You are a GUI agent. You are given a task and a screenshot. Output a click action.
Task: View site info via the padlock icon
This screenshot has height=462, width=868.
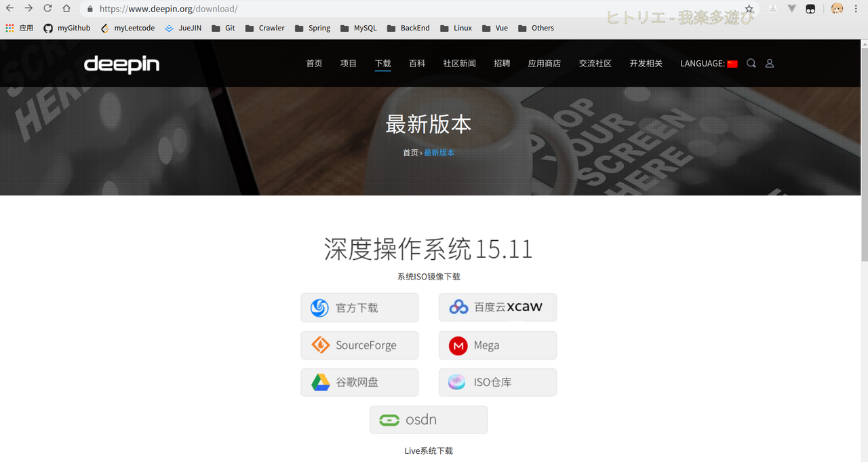point(90,9)
